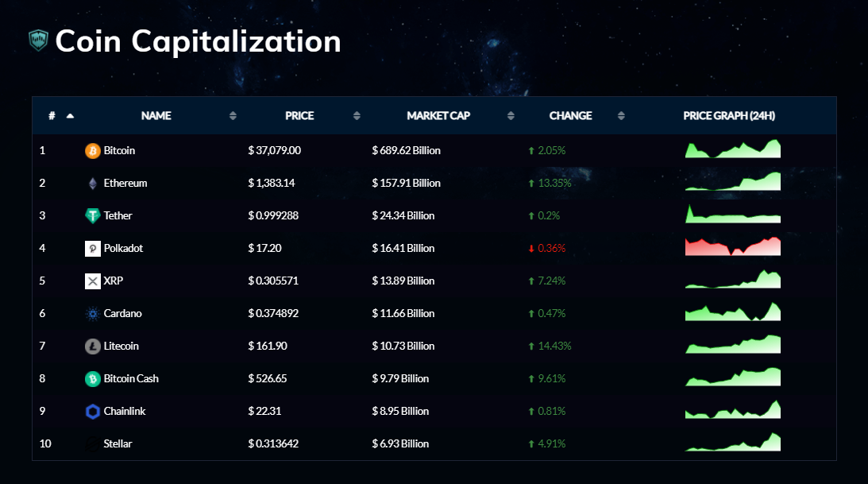Click the # column header
868x484 pixels.
click(52, 116)
